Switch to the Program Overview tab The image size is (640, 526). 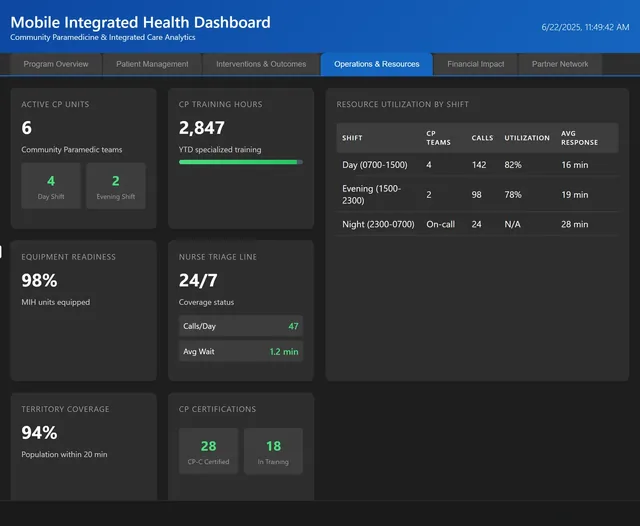pos(56,64)
